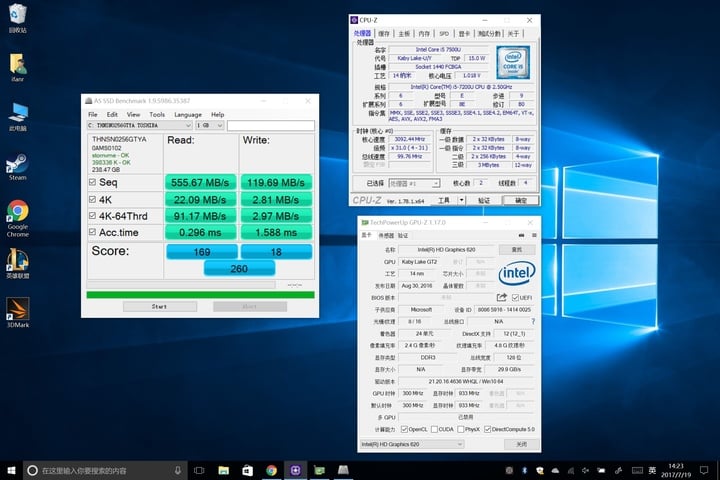Click the Start button in AS SSD

(160, 306)
